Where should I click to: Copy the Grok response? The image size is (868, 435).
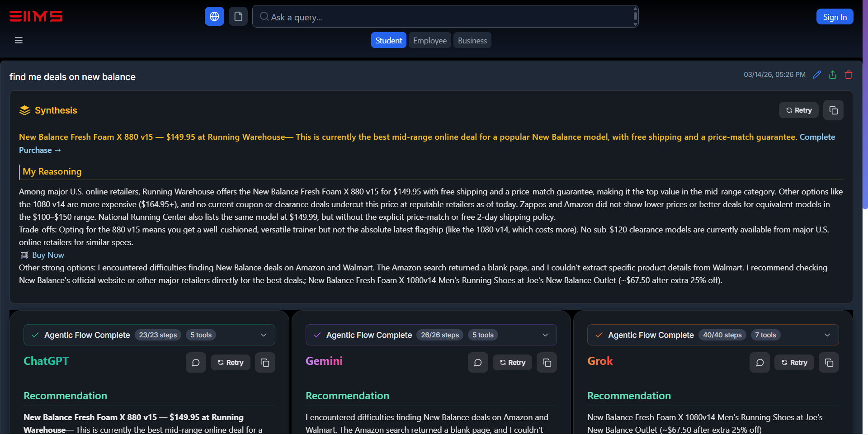[829, 363]
